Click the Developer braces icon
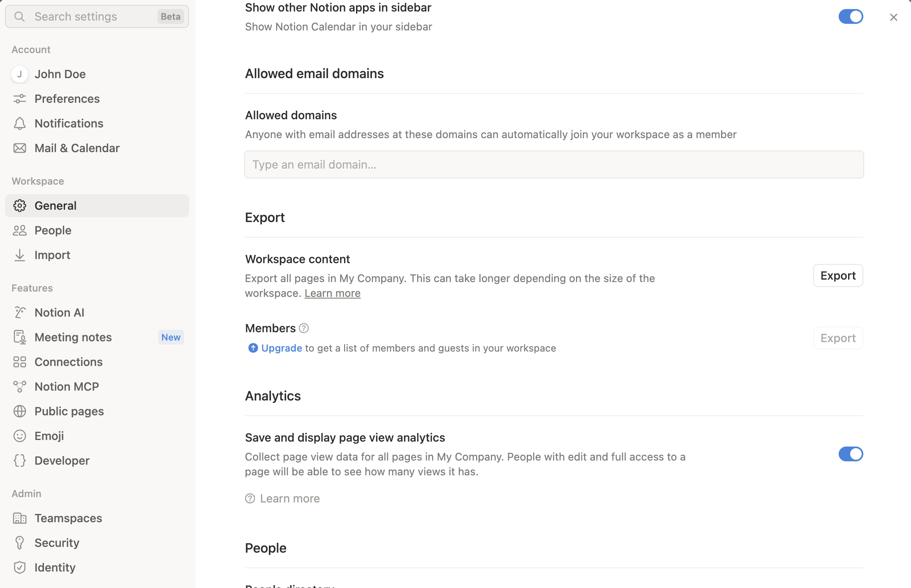Screen dimensions: 911x588 pos(20,461)
